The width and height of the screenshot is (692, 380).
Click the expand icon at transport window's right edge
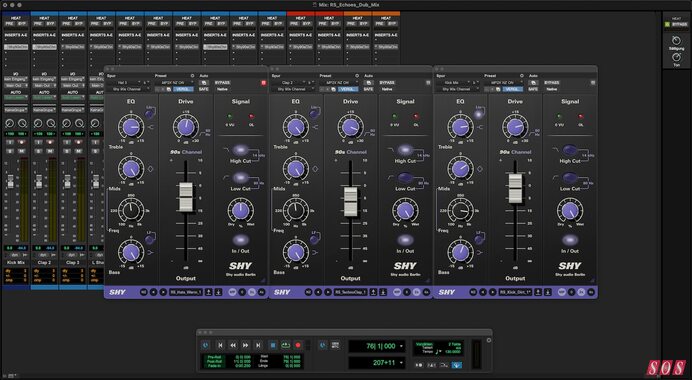[489, 340]
